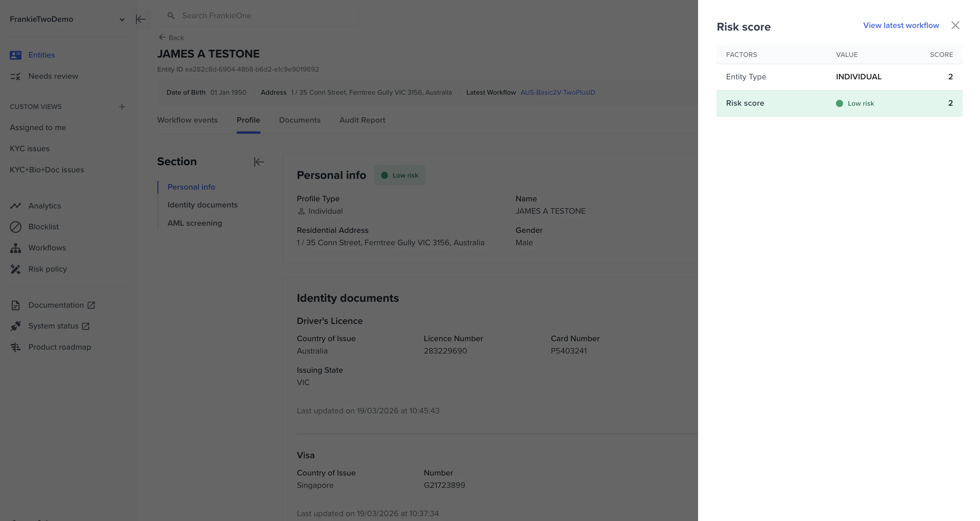Click the Analytics chart icon
The image size is (980, 521).
point(16,206)
